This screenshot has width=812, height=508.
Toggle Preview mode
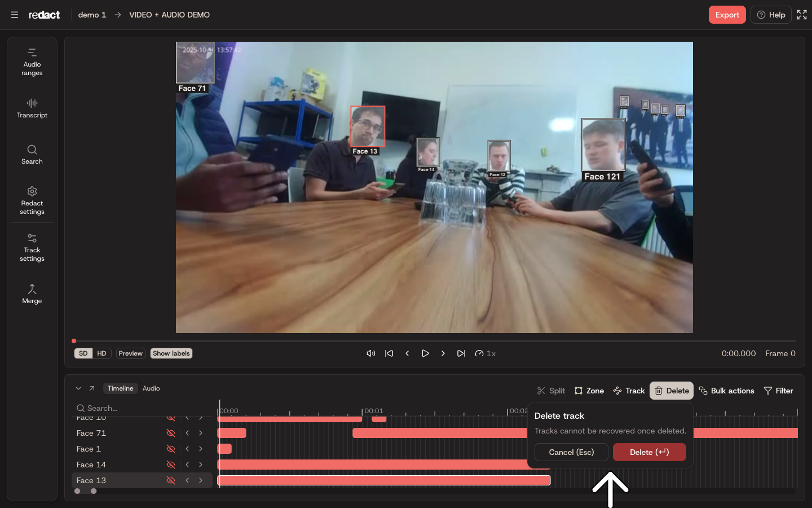pos(131,353)
